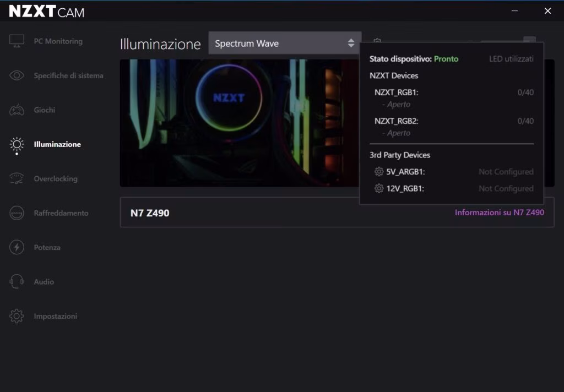Click the Not Configured status of 12V_RGB1

(506, 188)
